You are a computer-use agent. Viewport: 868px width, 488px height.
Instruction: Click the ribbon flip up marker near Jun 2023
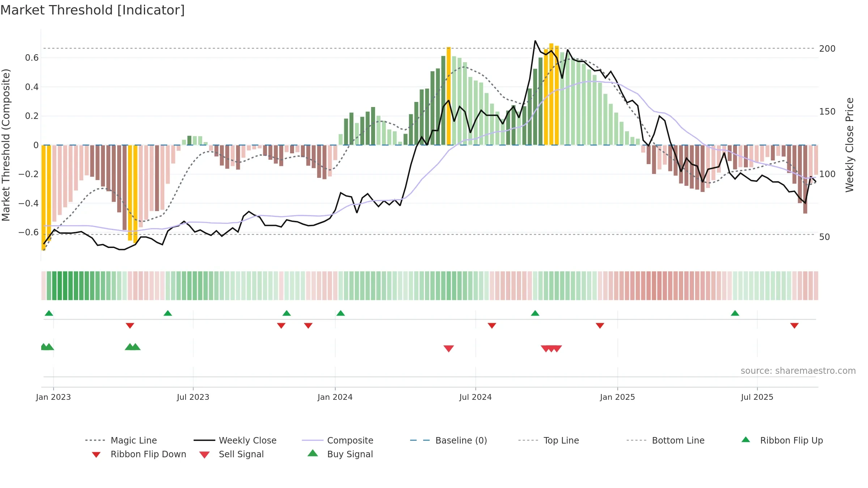click(x=168, y=313)
